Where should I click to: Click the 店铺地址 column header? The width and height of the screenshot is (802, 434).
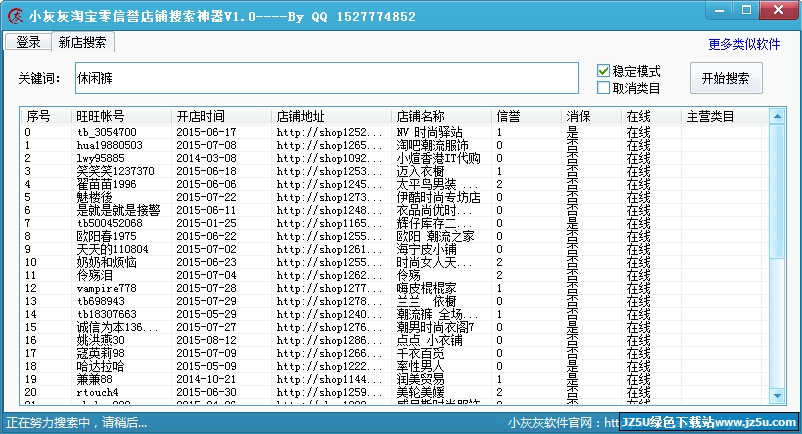pos(331,116)
